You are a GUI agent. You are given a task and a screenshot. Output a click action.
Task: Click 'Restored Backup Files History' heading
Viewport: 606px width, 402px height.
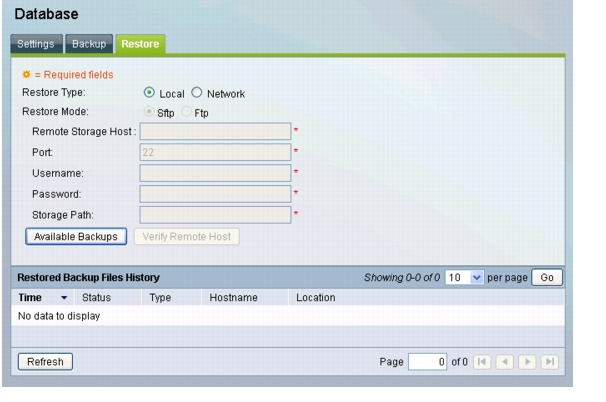[x=89, y=278]
